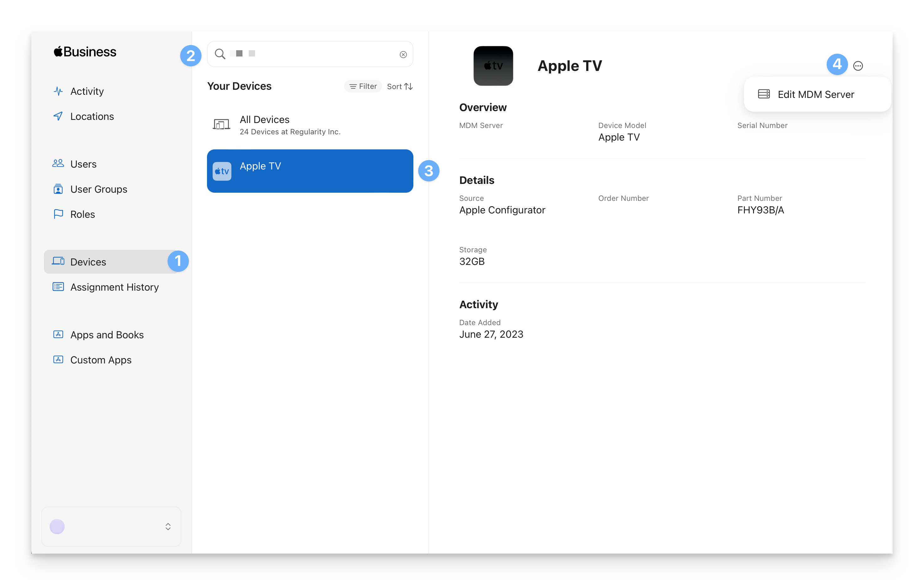The width and height of the screenshot is (924, 585).
Task: Click the Activity pulse icon in the sidebar
Action: pyautogui.click(x=58, y=91)
